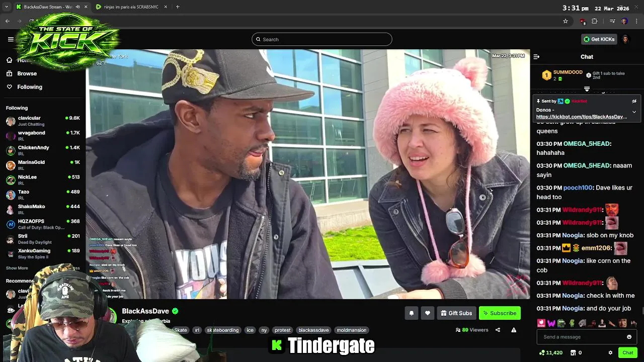Click the Following heart icon
This screenshot has width=644, height=362.
(9, 87)
